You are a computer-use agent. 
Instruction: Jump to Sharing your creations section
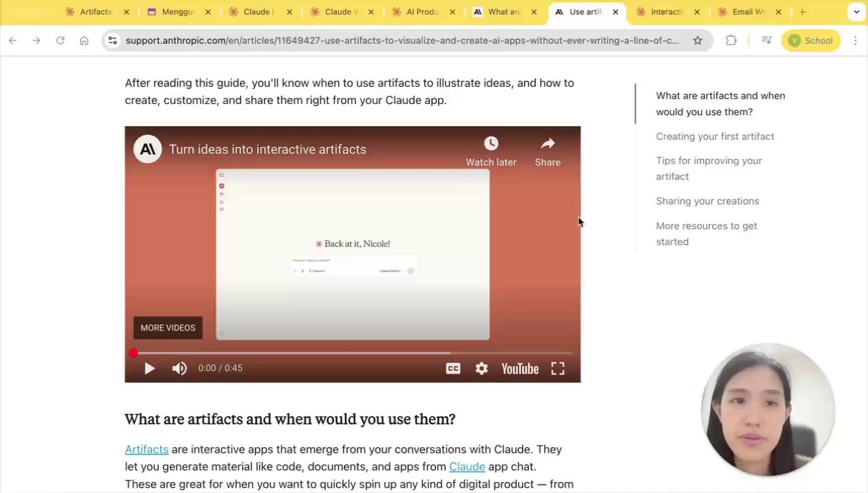click(707, 201)
